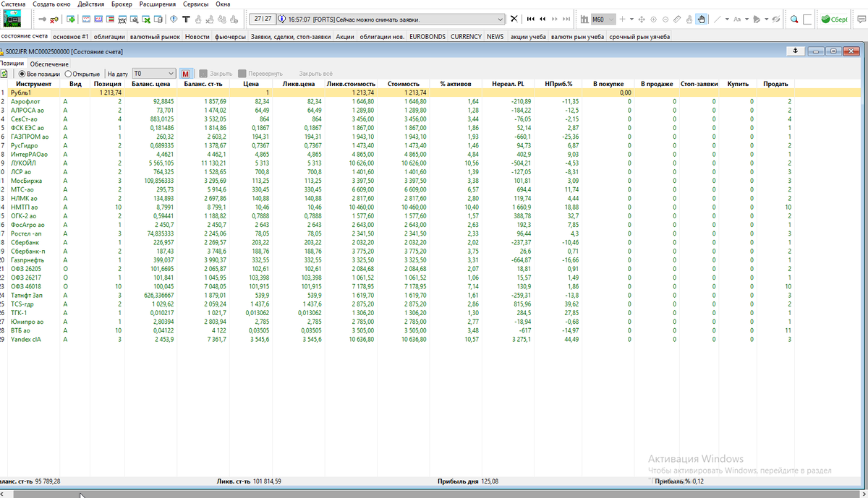The height and width of the screenshot is (498, 868).
Task: Click the Перевернуть button
Action: [x=260, y=74]
